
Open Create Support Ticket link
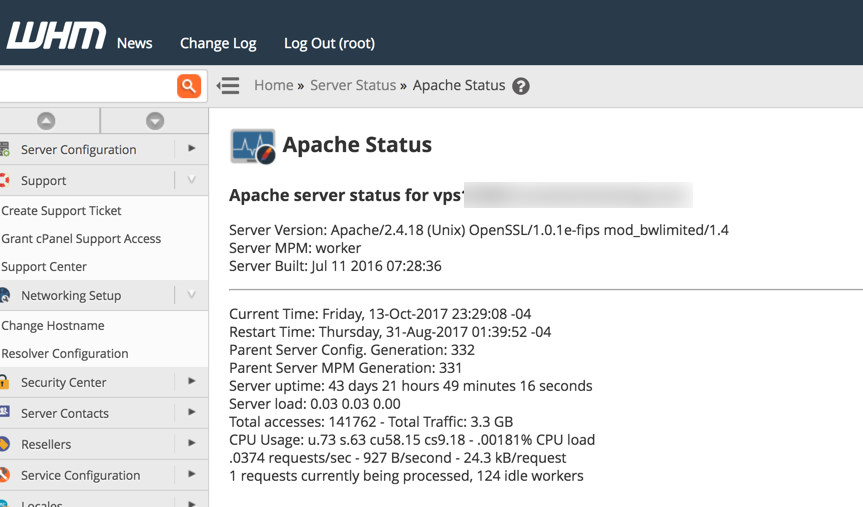(61, 211)
